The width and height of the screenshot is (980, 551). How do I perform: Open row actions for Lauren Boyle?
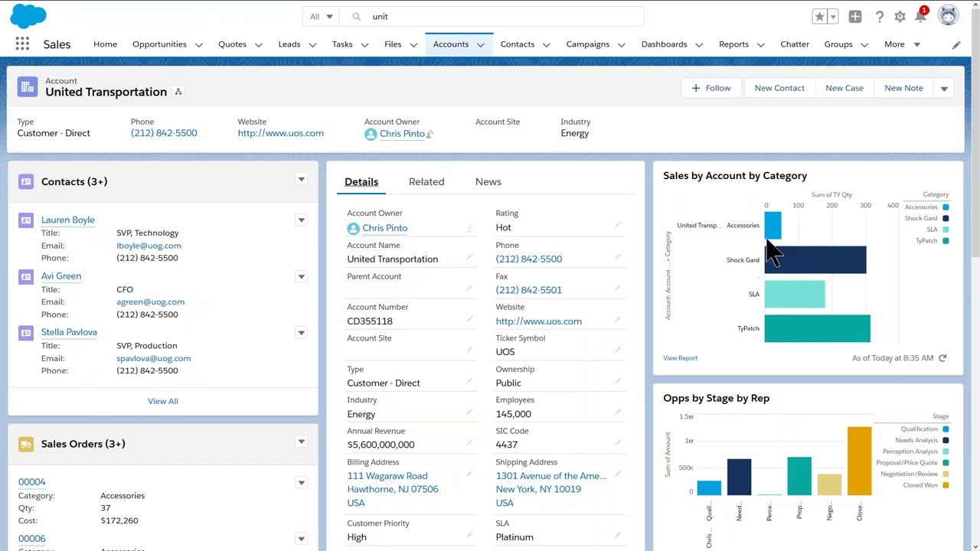[x=301, y=220]
